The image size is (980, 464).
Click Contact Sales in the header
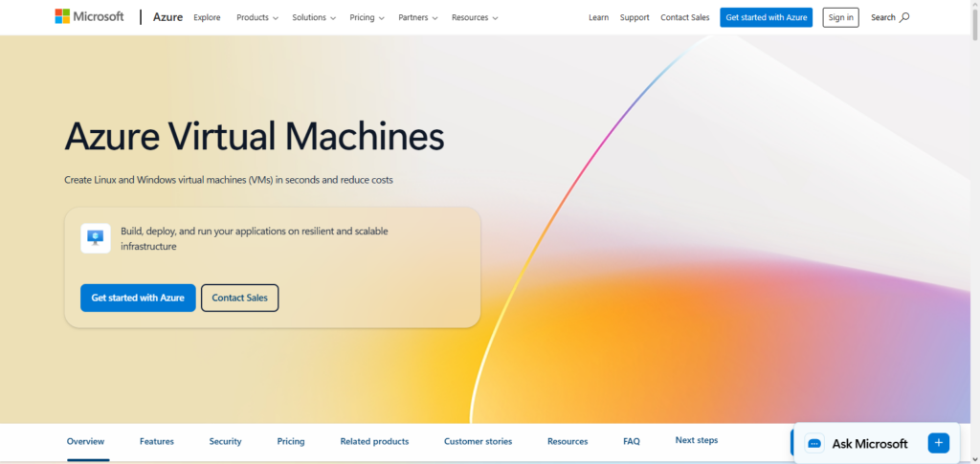pyautogui.click(x=685, y=17)
